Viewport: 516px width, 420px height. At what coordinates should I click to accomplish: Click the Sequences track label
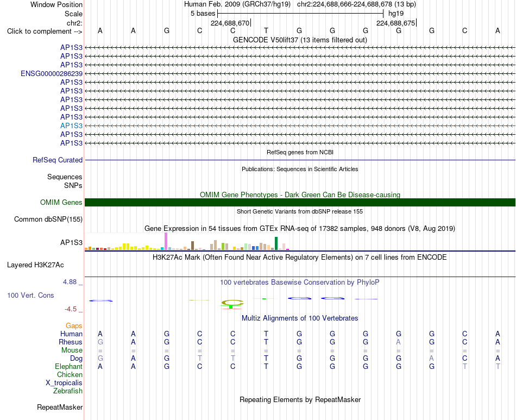(65, 177)
